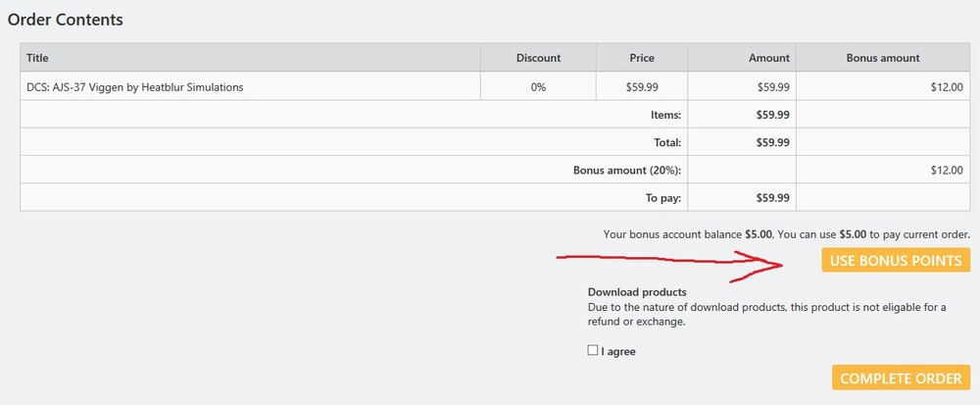
Task: Select the $59.99 amount in the To pay row
Action: pos(774,197)
